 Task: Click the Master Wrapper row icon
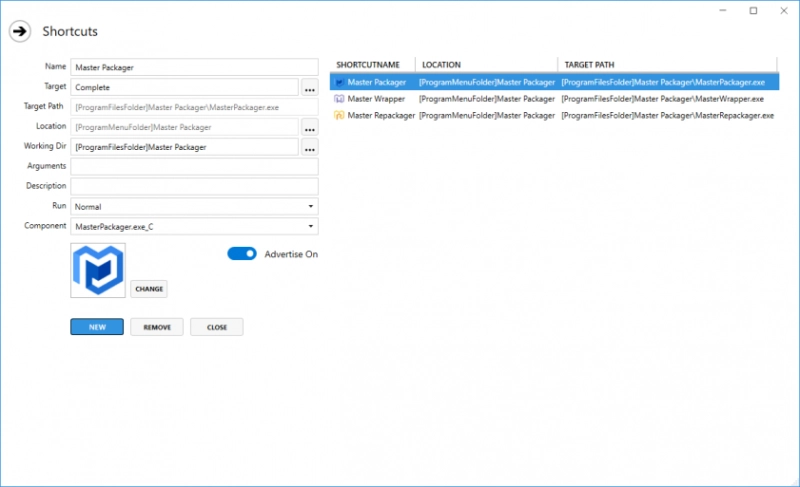pyautogui.click(x=339, y=99)
